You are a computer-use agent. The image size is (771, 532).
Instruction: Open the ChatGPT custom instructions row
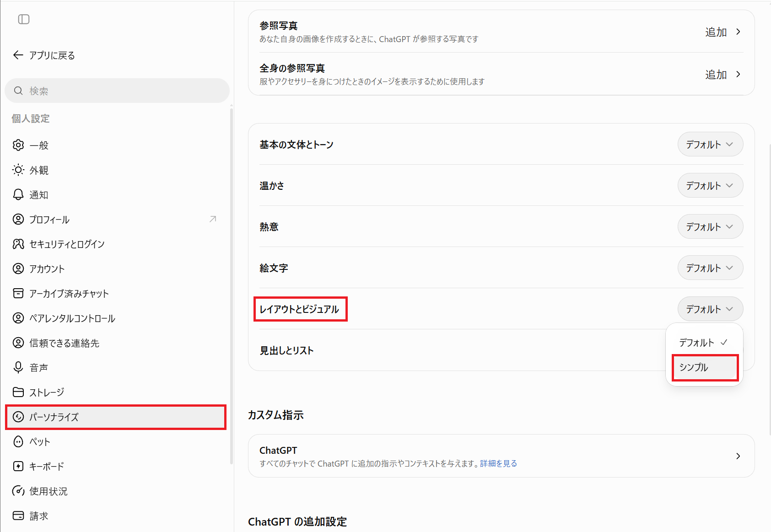[x=501, y=456]
